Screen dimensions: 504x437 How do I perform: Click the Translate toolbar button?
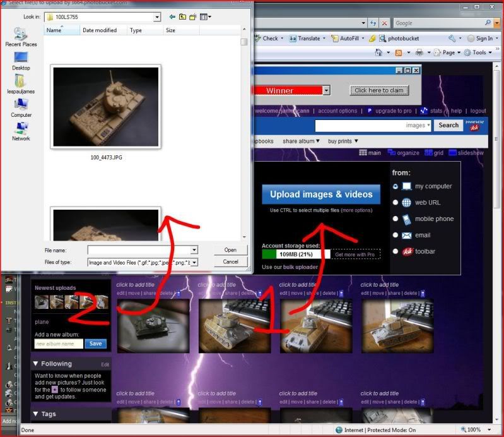[307, 39]
